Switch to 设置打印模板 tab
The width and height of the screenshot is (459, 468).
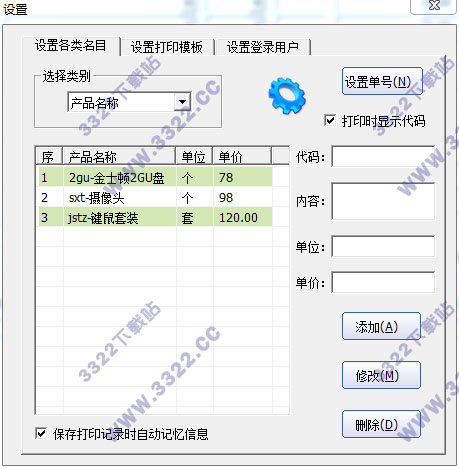pos(167,47)
